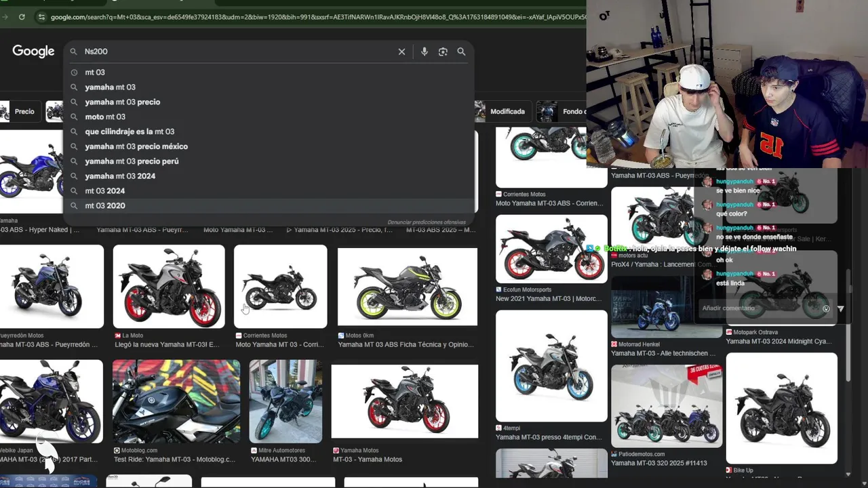Choose suggestion "mt 03 2024"
Viewport: 868px width, 488px height.
(x=270, y=191)
